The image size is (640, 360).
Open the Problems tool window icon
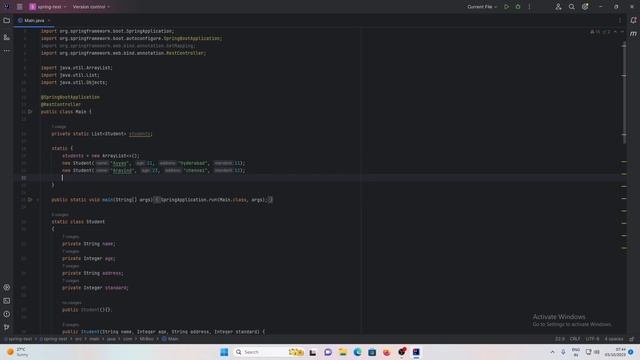[x=7, y=314]
